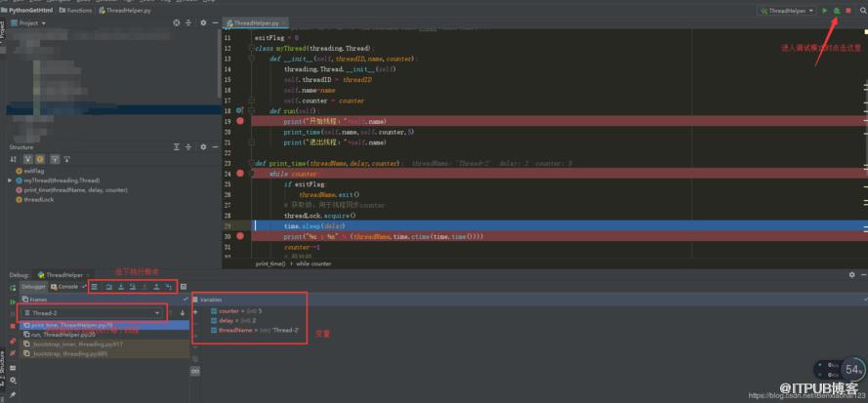This screenshot has height=403, width=868.
Task: Select the run, ThreadHelper.py:20 frame
Action: pyautogui.click(x=104, y=335)
